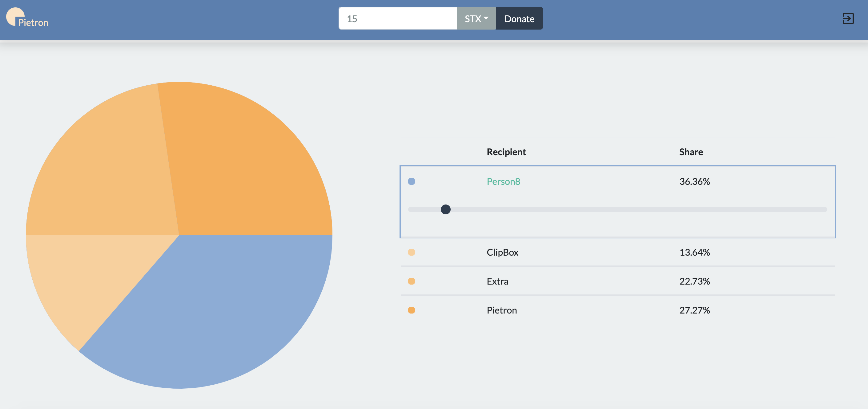The height and width of the screenshot is (409, 868).
Task: Click the 13.64% share value
Action: (694, 252)
